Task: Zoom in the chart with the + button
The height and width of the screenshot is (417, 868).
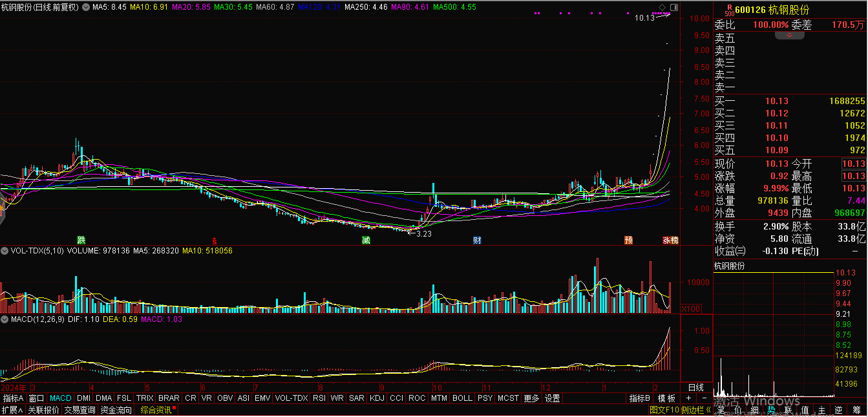Action: 688,398
